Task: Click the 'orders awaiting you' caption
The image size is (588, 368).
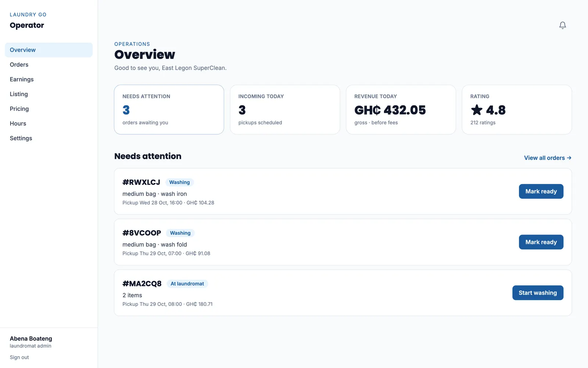Action: [x=145, y=123]
